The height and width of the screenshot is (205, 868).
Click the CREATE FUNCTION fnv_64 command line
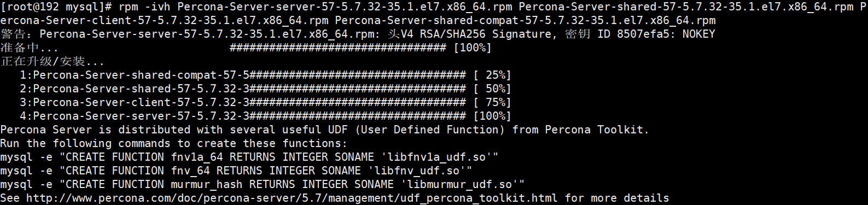pyautogui.click(x=236, y=171)
